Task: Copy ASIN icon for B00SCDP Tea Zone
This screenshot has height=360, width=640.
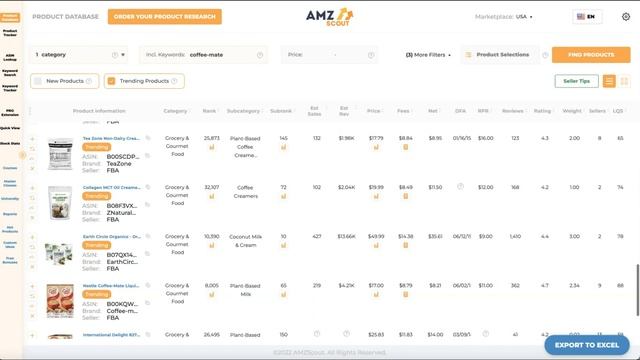Action: tap(147, 156)
